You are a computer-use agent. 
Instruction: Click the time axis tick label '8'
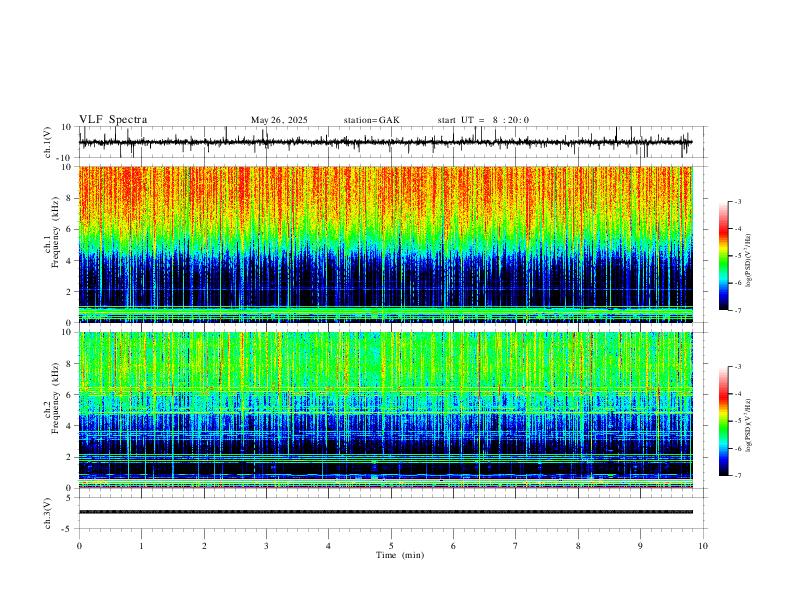coord(578,546)
